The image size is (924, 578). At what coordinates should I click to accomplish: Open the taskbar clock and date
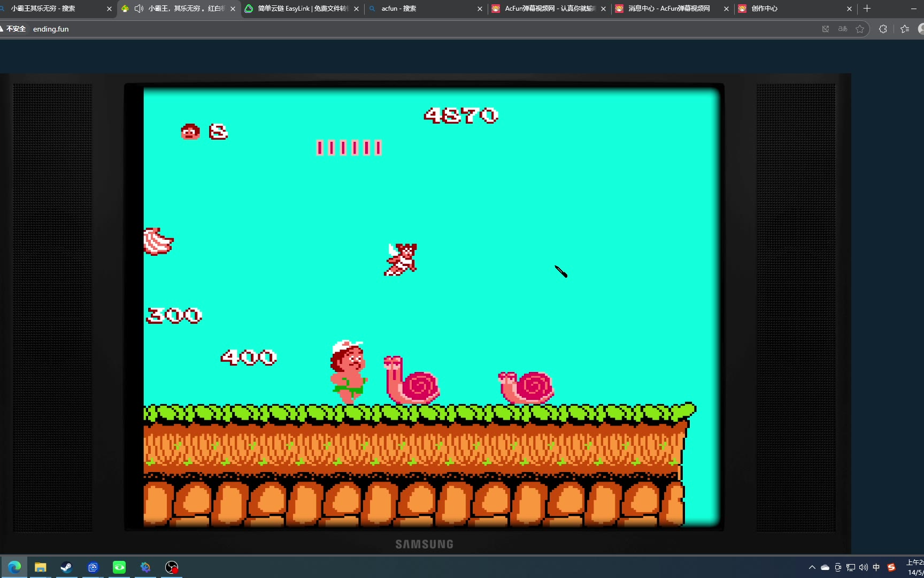(915, 567)
